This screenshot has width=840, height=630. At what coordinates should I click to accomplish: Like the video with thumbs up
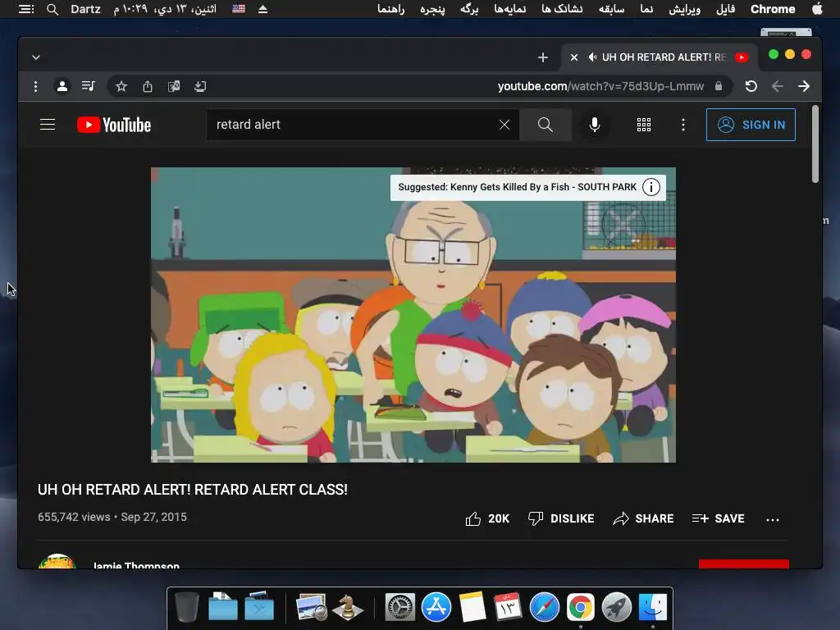point(487,518)
